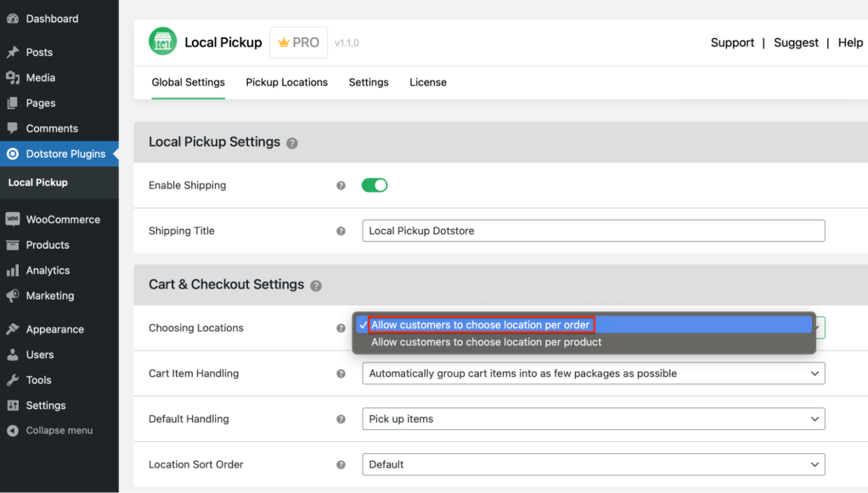Image resolution: width=868 pixels, height=493 pixels.
Task: Open WooCommerce in the sidebar menu
Action: pyautogui.click(x=62, y=219)
